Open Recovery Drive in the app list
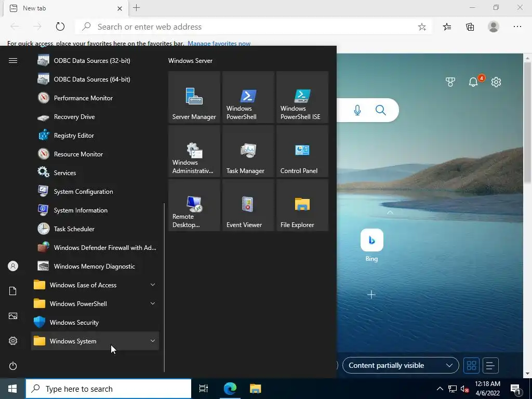 [95, 117]
